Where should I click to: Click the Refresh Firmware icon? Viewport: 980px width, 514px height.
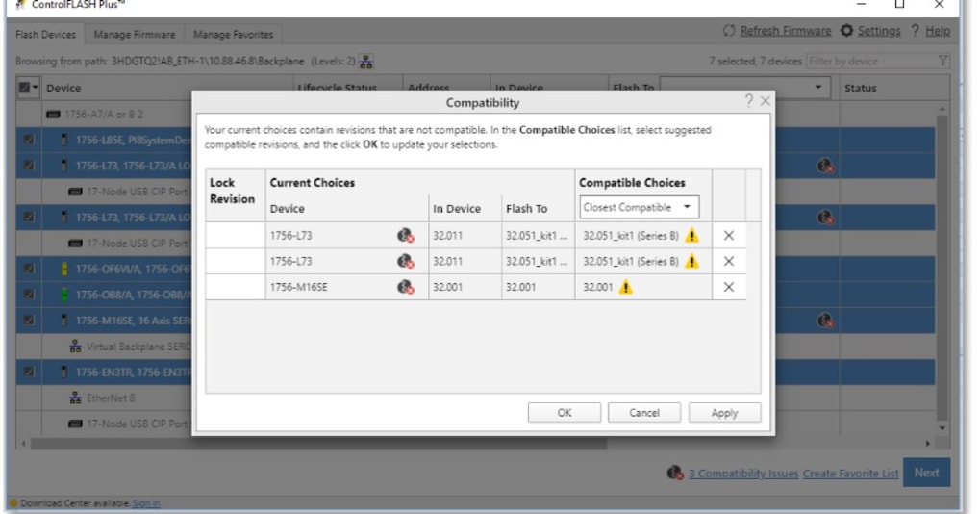(x=729, y=31)
